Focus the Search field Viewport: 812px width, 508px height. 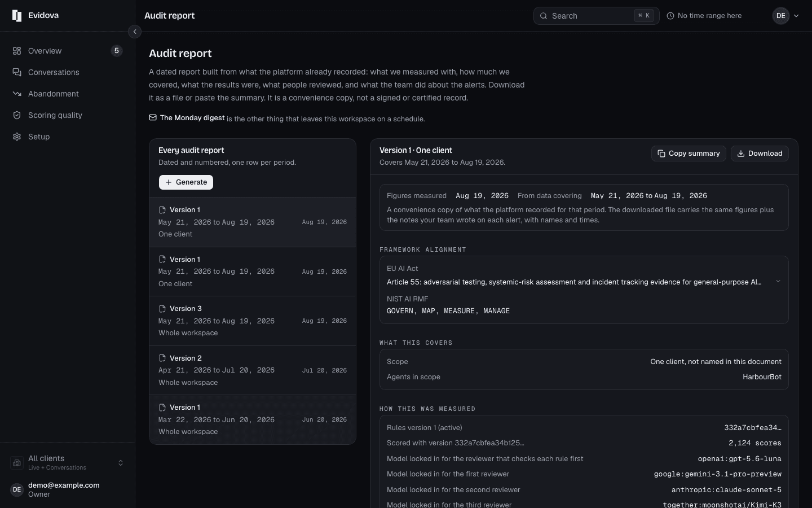tap(597, 16)
